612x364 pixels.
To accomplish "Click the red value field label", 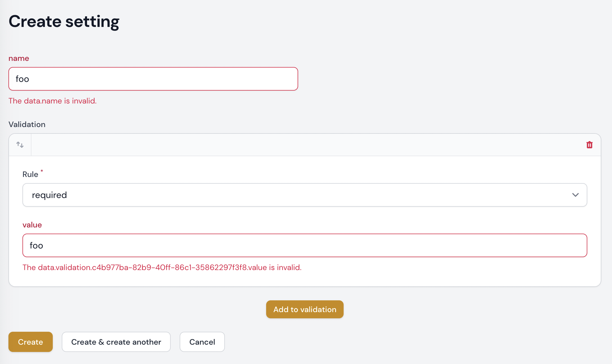I will tap(32, 225).
